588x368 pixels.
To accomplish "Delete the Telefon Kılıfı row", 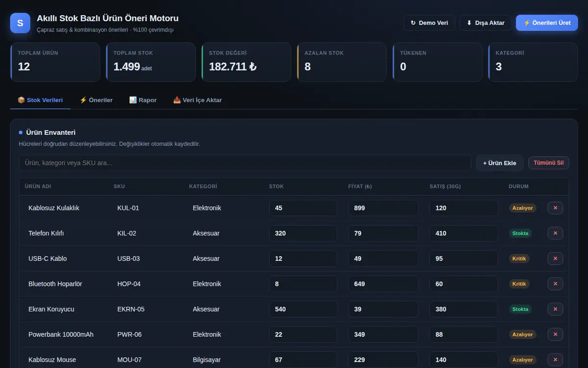I will pyautogui.click(x=555, y=233).
